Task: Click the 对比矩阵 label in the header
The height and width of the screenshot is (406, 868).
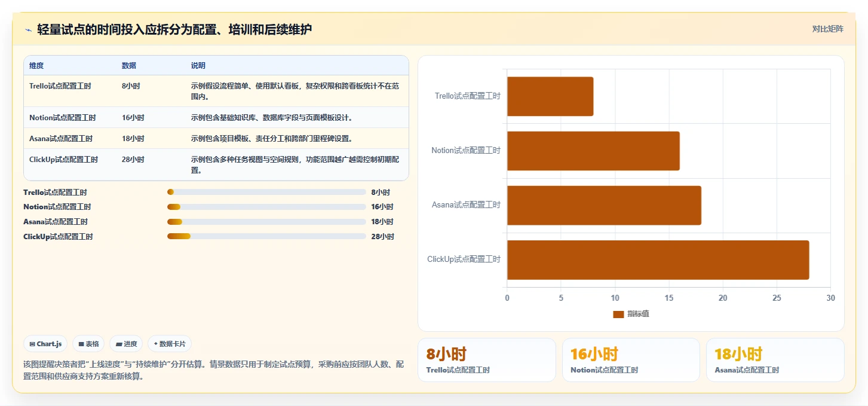Action: pos(827,29)
